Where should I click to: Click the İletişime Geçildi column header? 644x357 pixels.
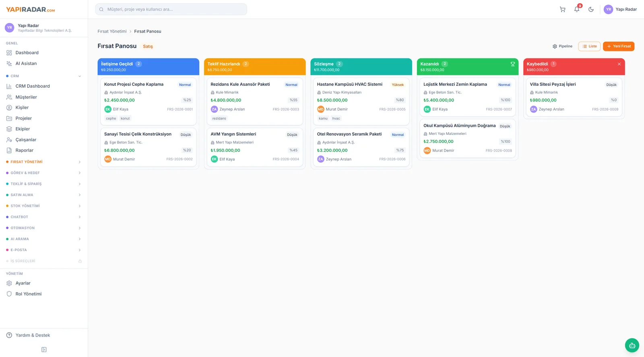148,67
